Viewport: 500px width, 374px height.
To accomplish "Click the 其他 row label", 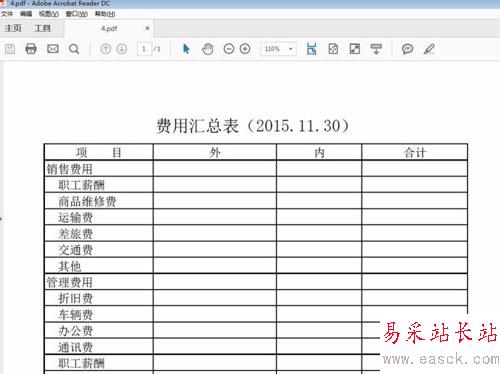I will (x=70, y=266).
